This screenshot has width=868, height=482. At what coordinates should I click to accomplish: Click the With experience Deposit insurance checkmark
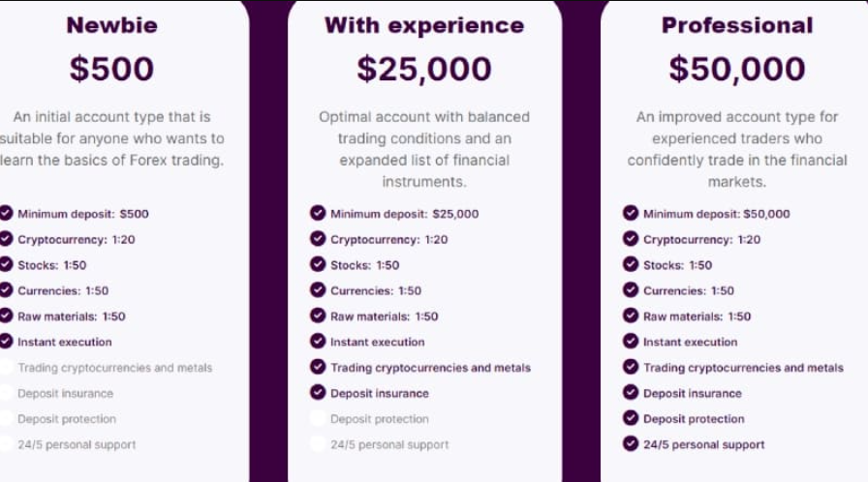coord(318,393)
